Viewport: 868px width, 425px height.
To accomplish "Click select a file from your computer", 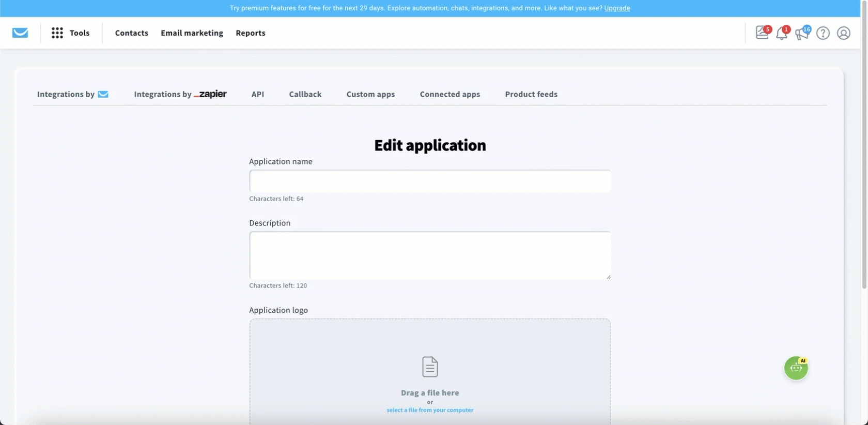I will [x=430, y=410].
